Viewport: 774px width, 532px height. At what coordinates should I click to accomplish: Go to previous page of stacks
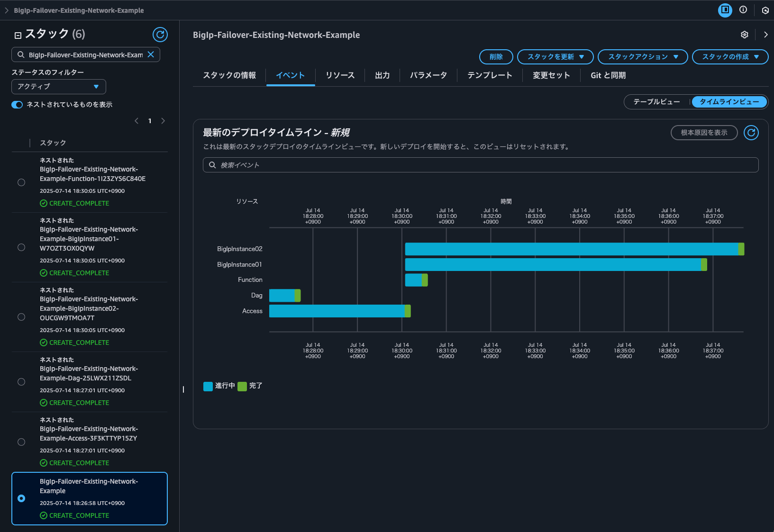137,121
